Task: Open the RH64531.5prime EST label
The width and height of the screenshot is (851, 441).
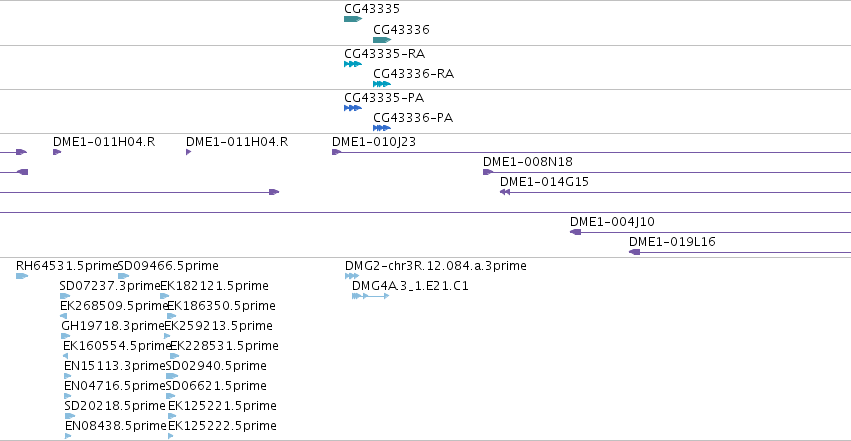Action: (x=67, y=266)
